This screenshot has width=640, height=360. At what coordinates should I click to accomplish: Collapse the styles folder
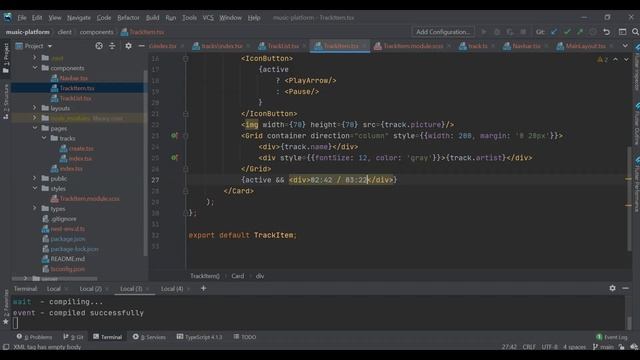tap(35, 188)
